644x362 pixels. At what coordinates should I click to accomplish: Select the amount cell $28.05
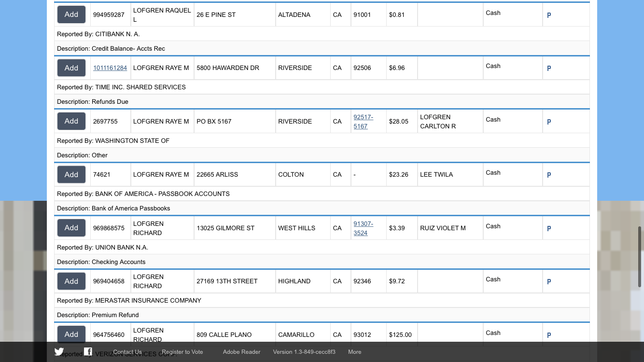402,122
